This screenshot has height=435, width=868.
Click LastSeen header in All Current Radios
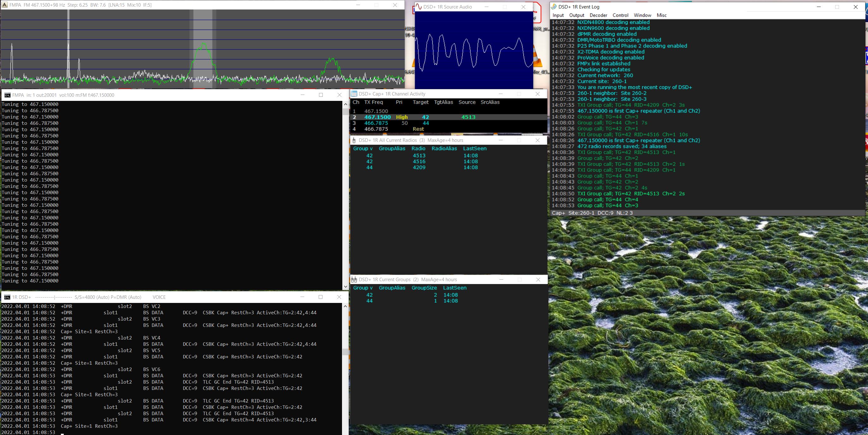pos(475,148)
